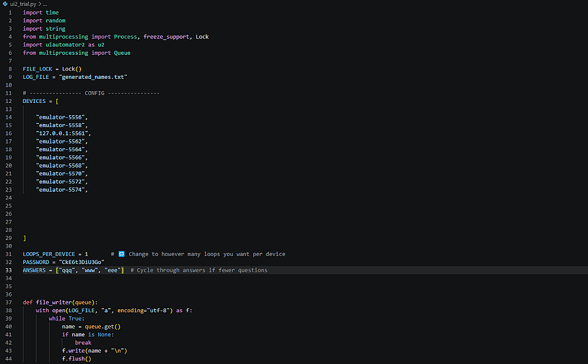588x364 pixels.
Task: Open the ui2_trial.py breadcrumb item
Action: pyautogui.click(x=24, y=4)
